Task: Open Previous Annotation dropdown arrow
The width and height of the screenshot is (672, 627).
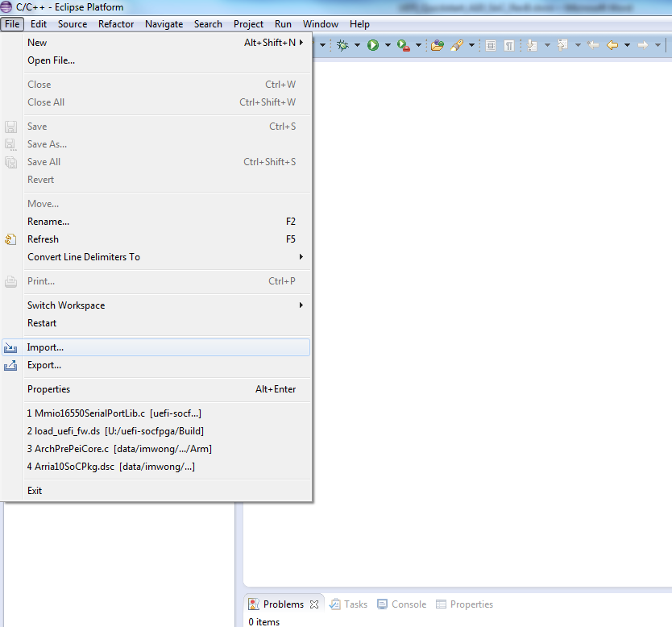Action: pos(578,45)
